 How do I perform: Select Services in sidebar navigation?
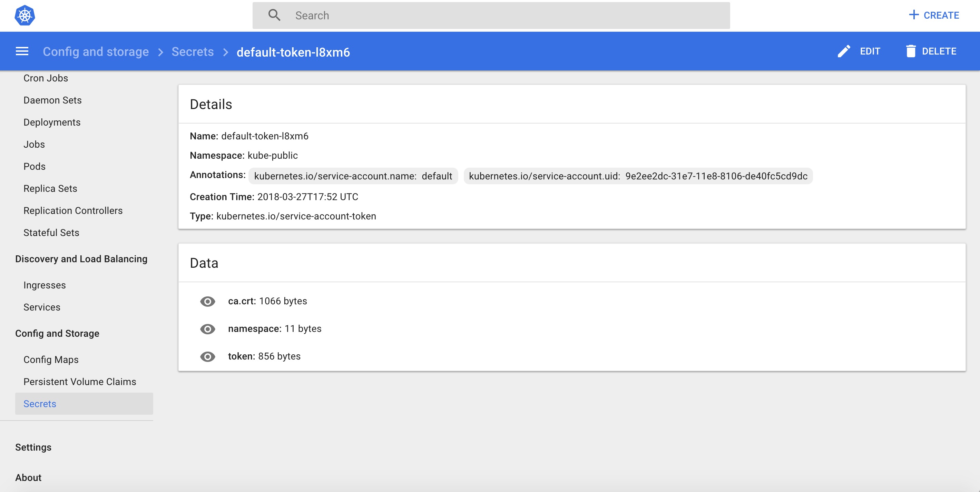(41, 307)
